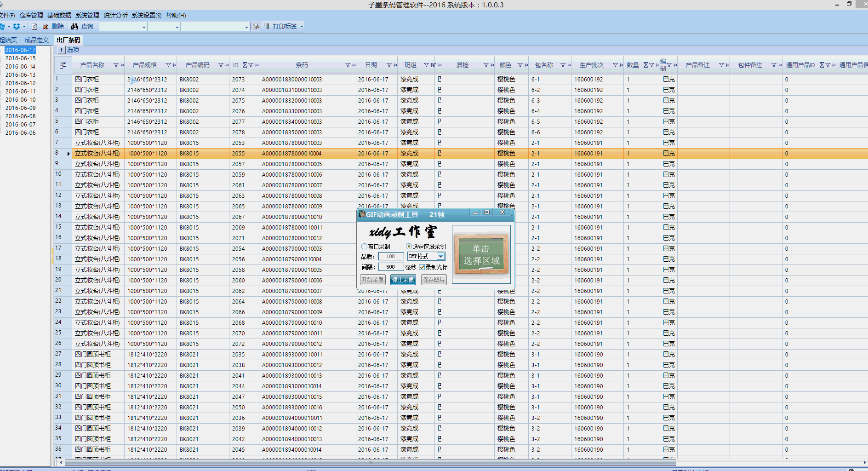Click the filter icon in 产品名称 column

[x=116, y=65]
